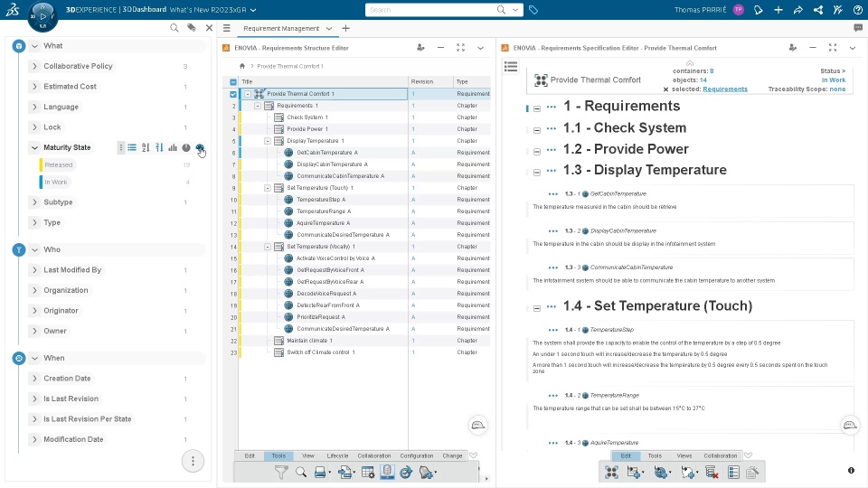Show Maturity State bar chart
Viewport: 868px width, 488px height.
pyautogui.click(x=173, y=147)
